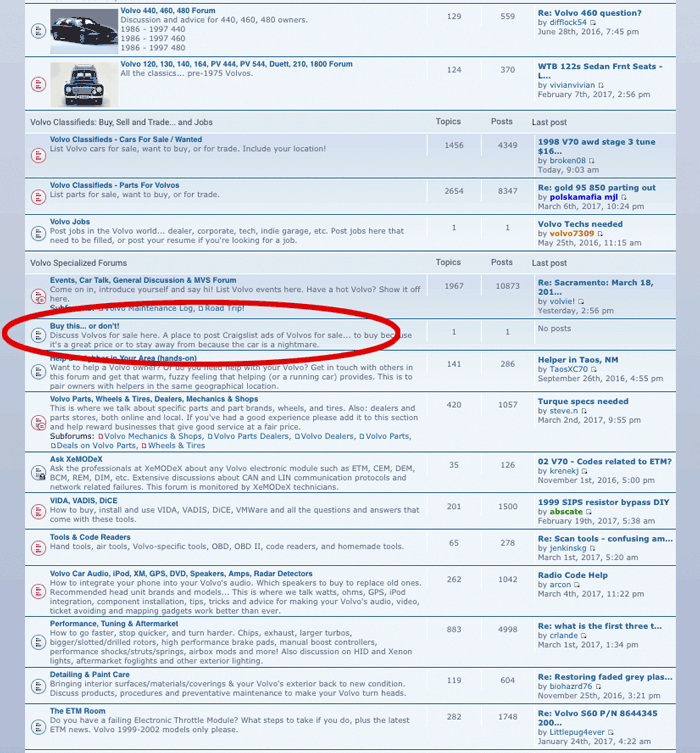Open last post '1998 V70 awd stage 3 tune'
Image resolution: width=700 pixels, height=753 pixels.
click(596, 146)
